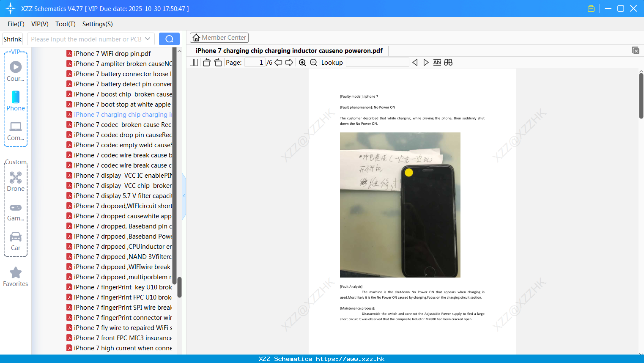Find previous lookup match triangle
Screen dimensions: 644x363
pos(415,63)
